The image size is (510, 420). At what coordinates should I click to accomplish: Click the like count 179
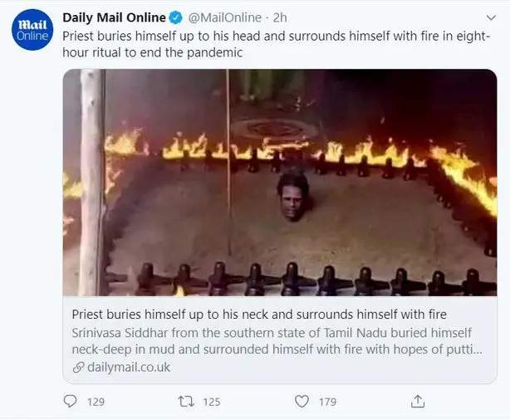click(x=327, y=402)
